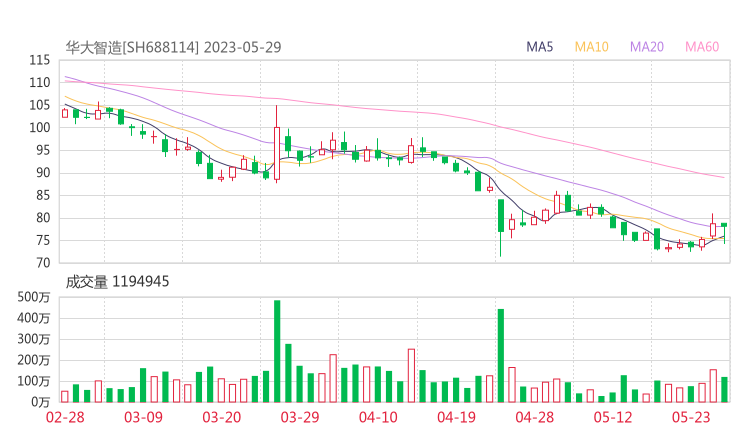
Task: Click the 04-10 date axis label
Action: (378, 417)
